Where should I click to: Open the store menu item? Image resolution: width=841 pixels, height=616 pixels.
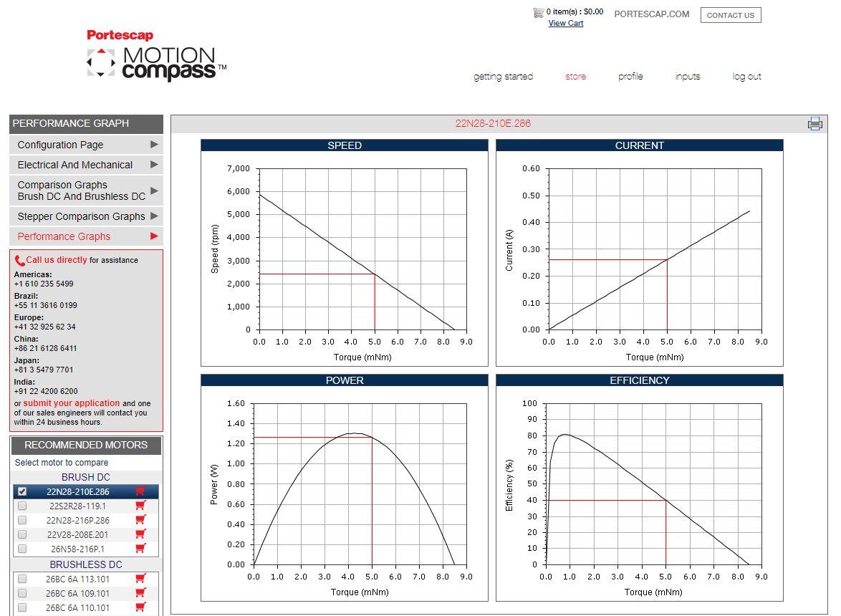click(575, 77)
